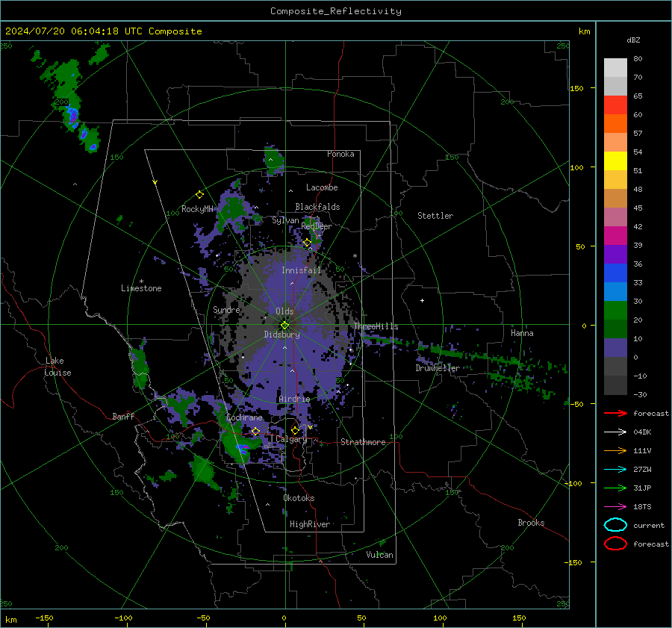Click the Sundre city label
The height and width of the screenshot is (628, 672).
point(227,309)
